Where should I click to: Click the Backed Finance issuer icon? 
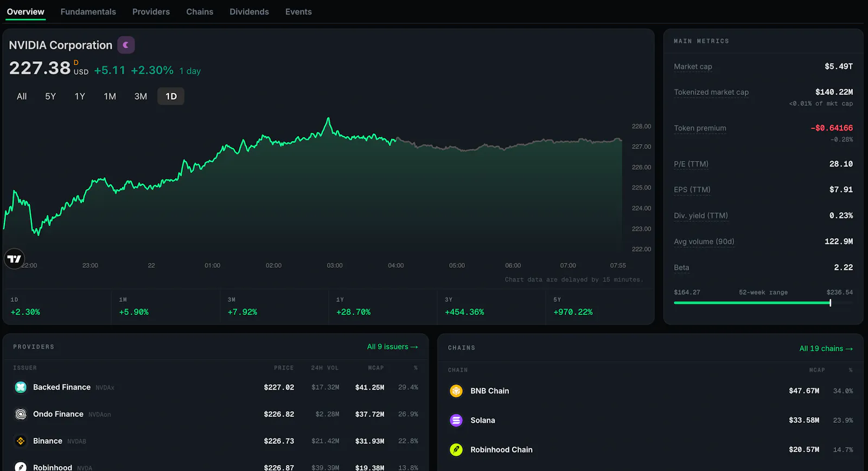pyautogui.click(x=21, y=387)
